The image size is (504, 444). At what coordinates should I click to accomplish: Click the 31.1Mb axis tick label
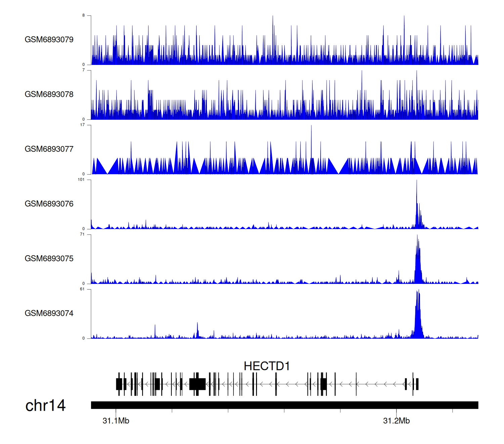coord(116,421)
